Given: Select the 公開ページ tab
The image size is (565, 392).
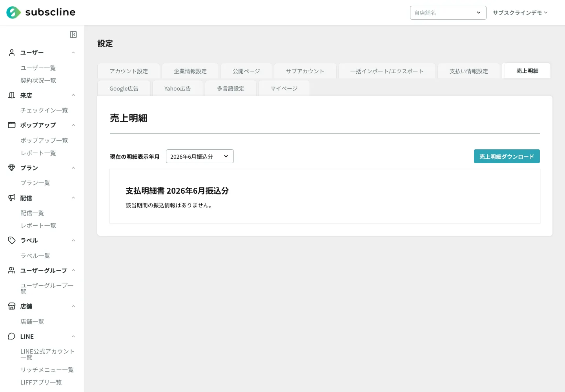Looking at the screenshot, I should click(246, 71).
